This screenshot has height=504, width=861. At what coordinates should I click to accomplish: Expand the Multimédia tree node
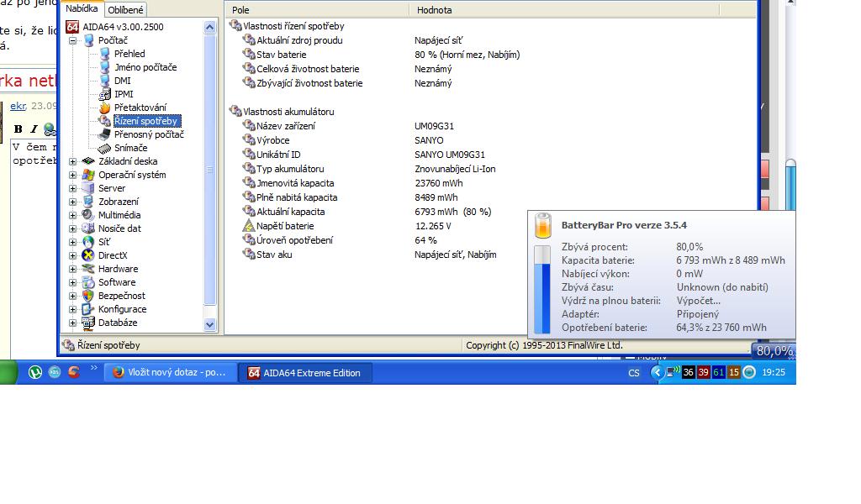tap(72, 215)
